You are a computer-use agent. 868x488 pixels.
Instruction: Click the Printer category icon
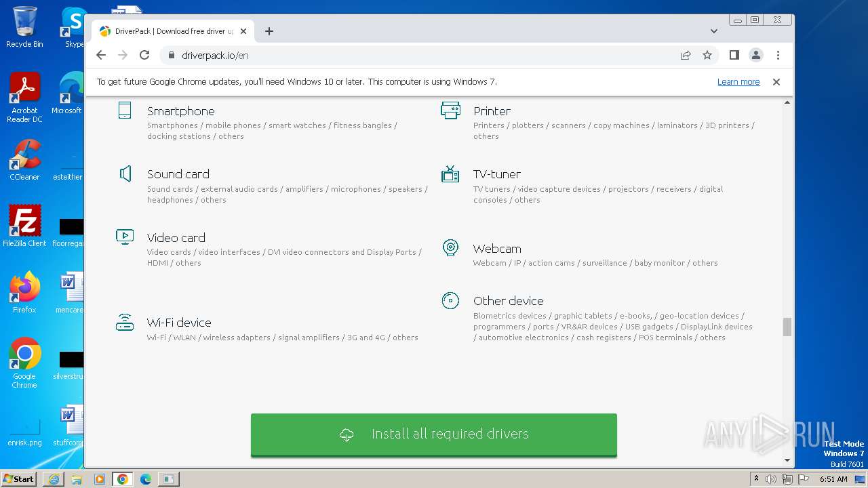tap(450, 110)
